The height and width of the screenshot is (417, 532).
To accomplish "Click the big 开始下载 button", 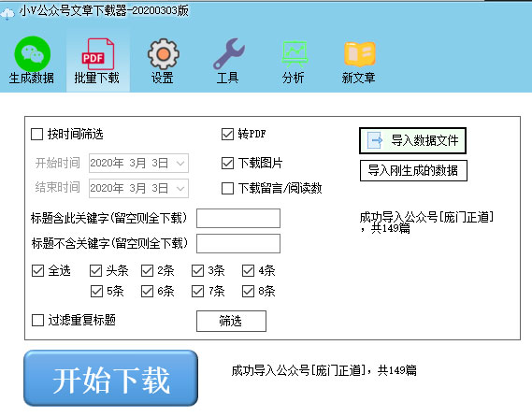I will click(x=110, y=378).
